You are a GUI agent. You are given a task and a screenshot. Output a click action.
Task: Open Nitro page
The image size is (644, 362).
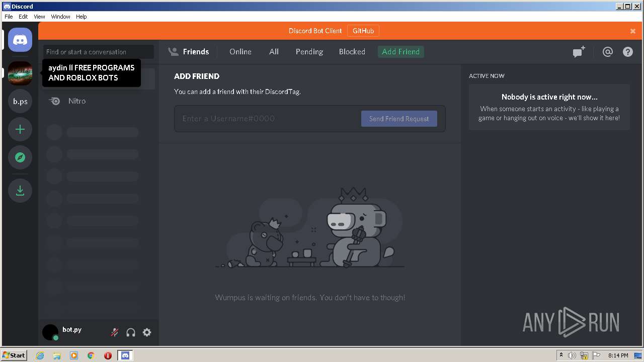99,101
